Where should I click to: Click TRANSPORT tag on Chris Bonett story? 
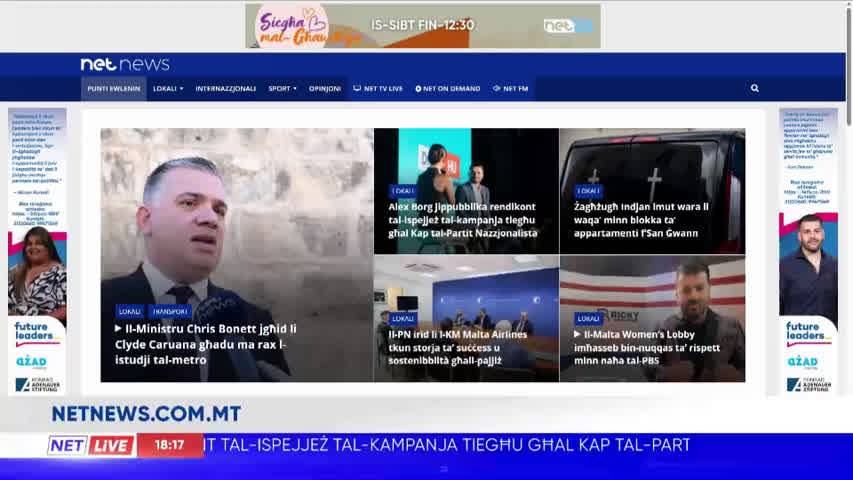pos(170,311)
